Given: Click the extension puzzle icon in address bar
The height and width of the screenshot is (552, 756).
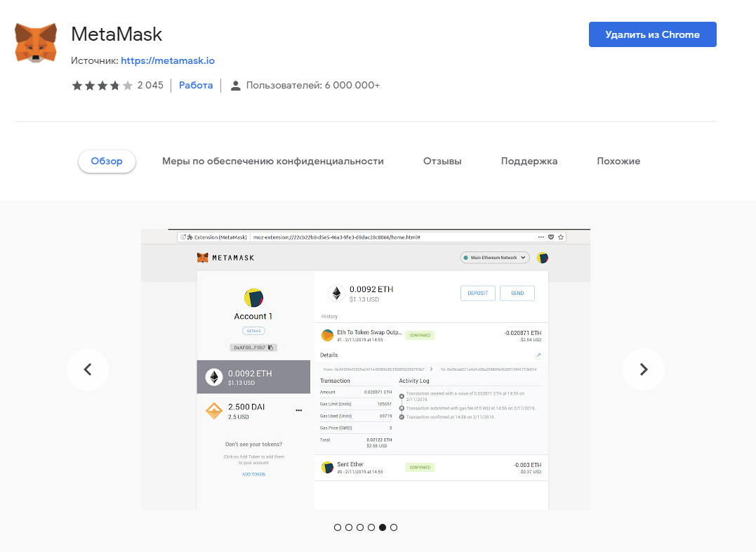Looking at the screenshot, I should [x=190, y=237].
